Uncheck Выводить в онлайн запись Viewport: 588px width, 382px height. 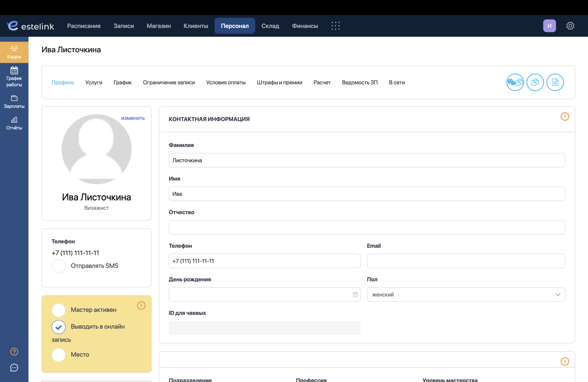click(x=58, y=327)
